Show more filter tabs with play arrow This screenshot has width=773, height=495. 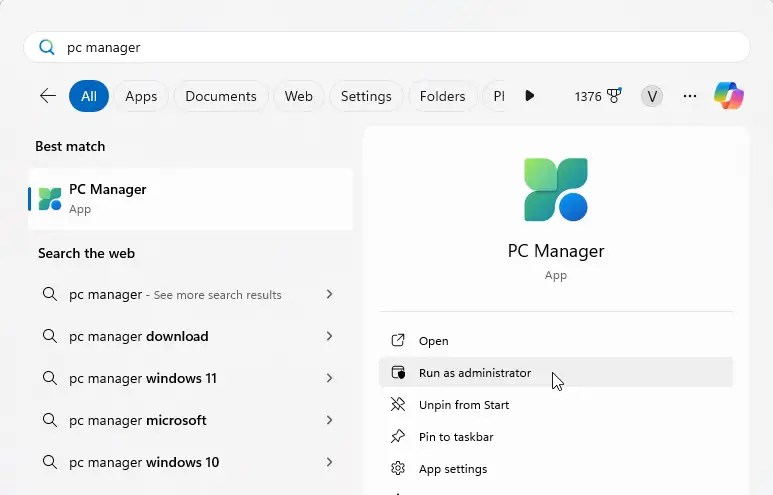pos(529,96)
